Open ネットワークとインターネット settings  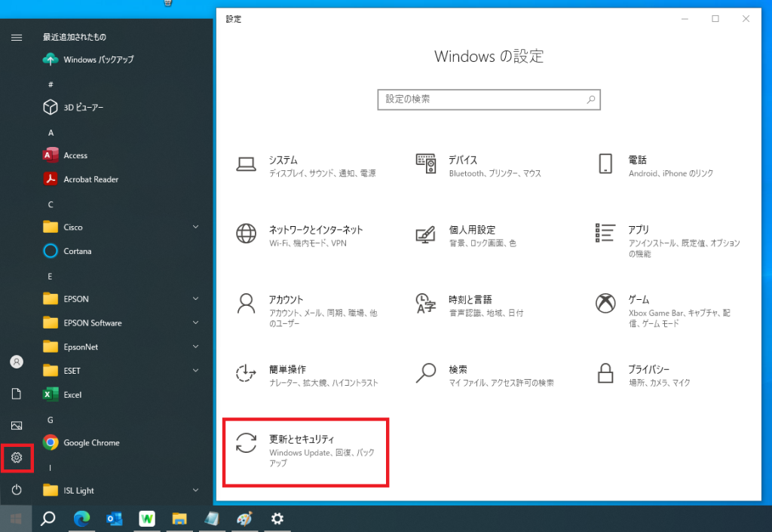299,236
